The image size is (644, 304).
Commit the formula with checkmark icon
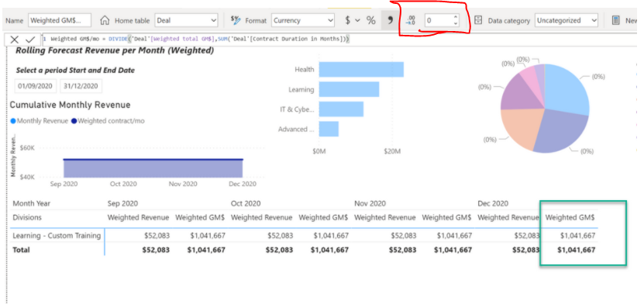(x=30, y=40)
